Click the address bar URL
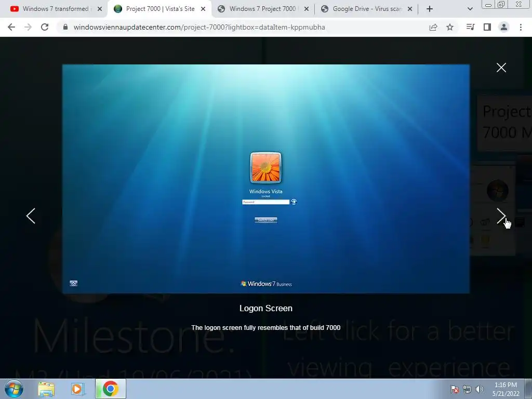 tap(199, 27)
